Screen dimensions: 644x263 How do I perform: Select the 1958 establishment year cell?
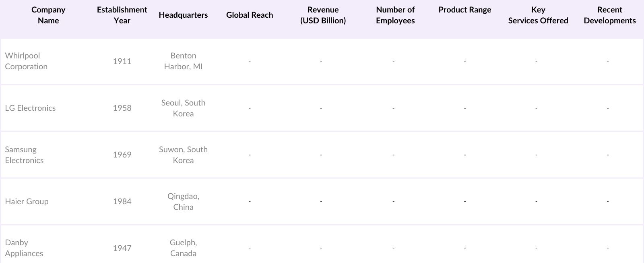pyautogui.click(x=122, y=108)
